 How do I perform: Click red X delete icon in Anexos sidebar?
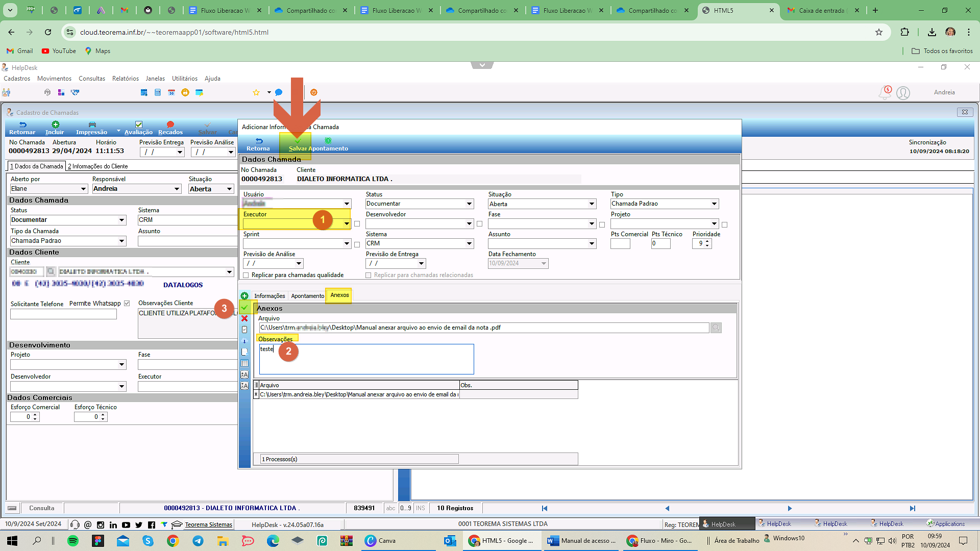pyautogui.click(x=244, y=318)
